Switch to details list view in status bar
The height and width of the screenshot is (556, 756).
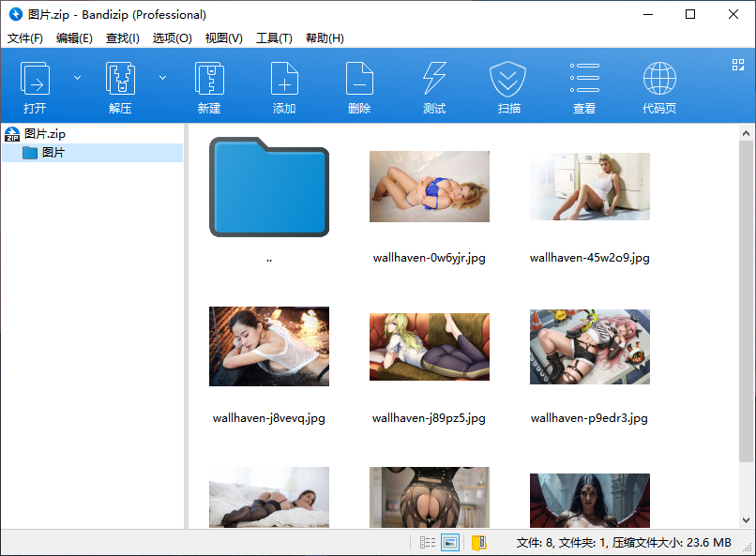point(428,542)
